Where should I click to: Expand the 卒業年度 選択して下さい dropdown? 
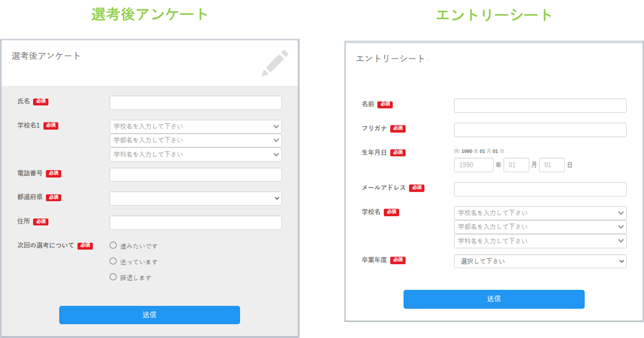pyautogui.click(x=540, y=261)
